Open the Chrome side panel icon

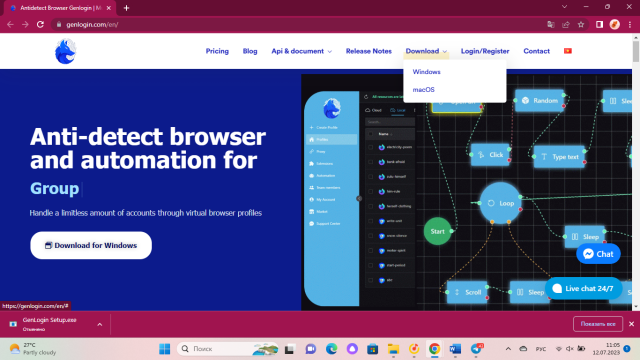coord(599,24)
